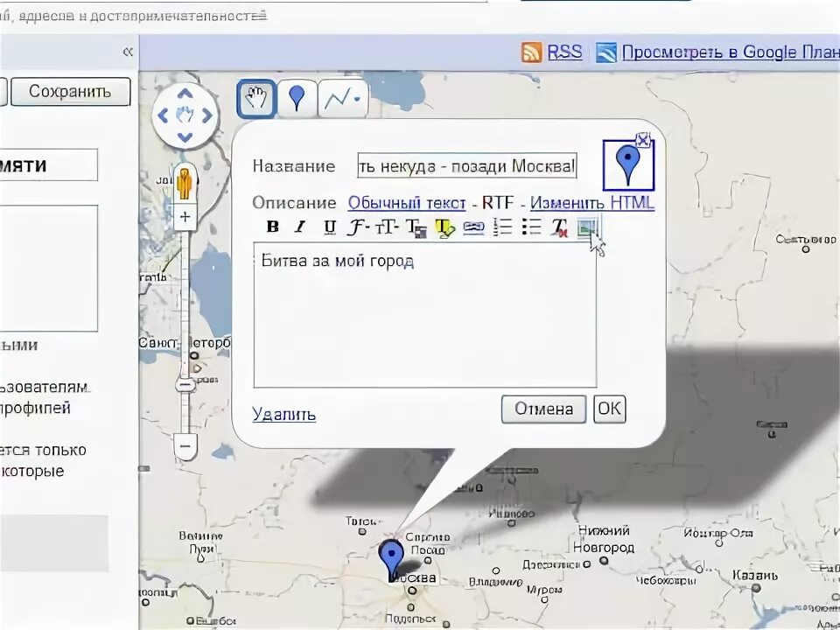The width and height of the screenshot is (840, 630).
Task: Click the Нижний Новгород city label
Action: [604, 539]
